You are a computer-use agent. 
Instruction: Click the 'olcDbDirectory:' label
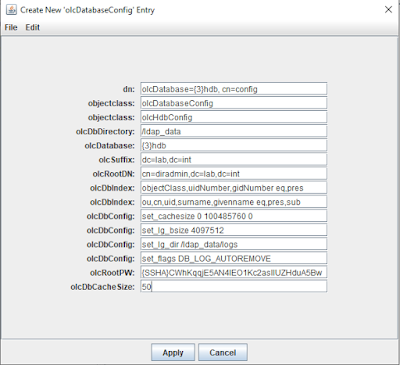pos(105,131)
